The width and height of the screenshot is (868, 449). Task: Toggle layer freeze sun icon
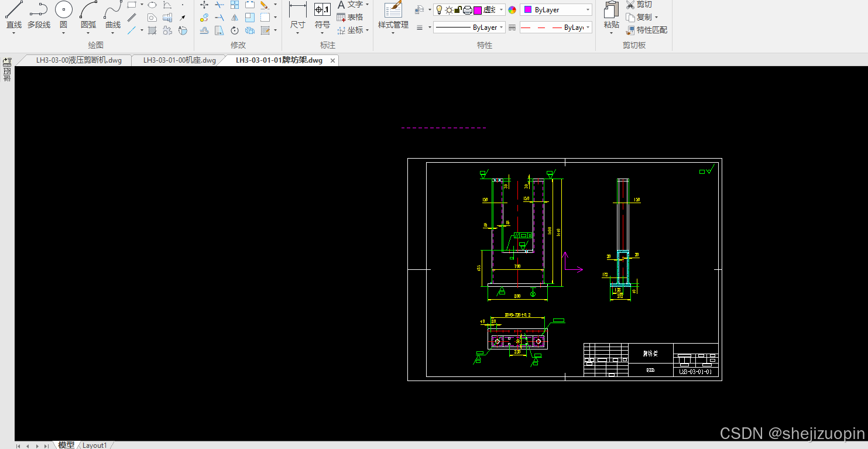click(x=449, y=10)
